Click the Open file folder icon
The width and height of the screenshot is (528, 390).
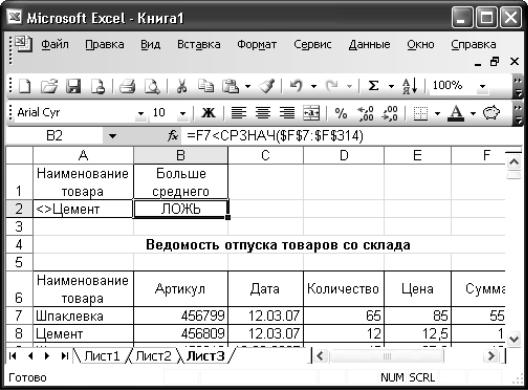49,86
